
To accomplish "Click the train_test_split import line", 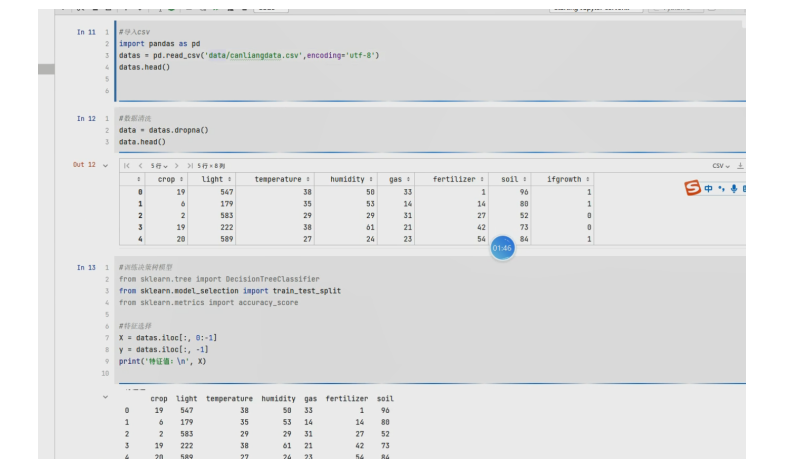I will click(x=230, y=291).
